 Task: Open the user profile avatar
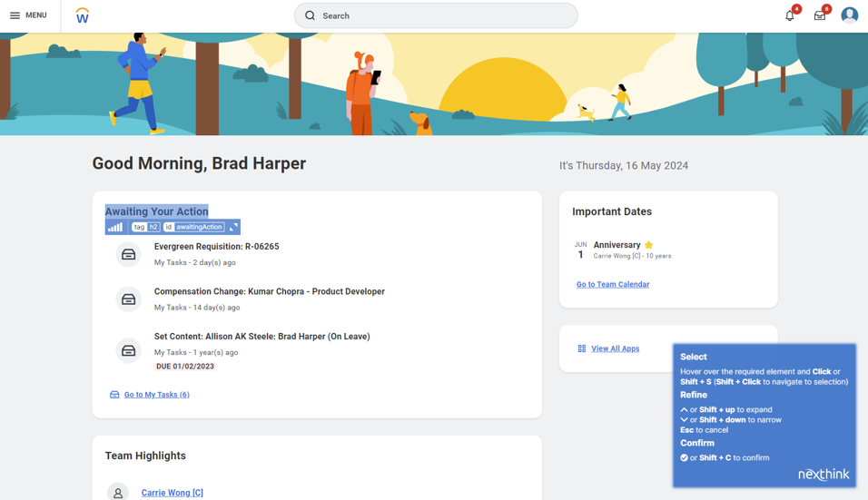click(x=849, y=15)
